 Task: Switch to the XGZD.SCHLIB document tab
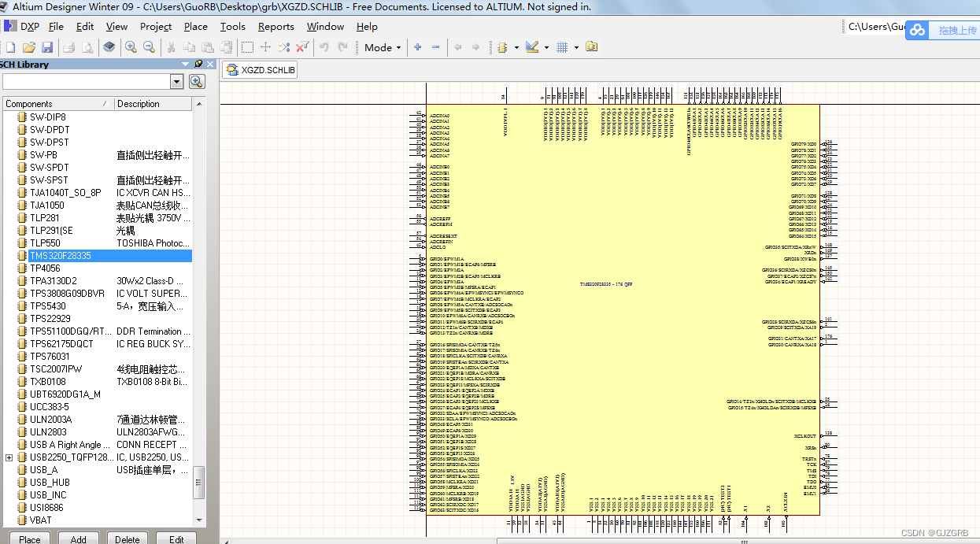click(259, 69)
